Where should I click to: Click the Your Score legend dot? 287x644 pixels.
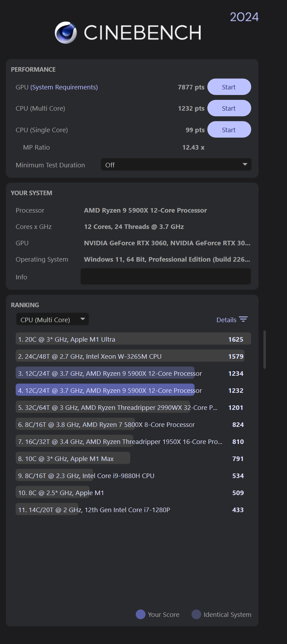tap(141, 614)
